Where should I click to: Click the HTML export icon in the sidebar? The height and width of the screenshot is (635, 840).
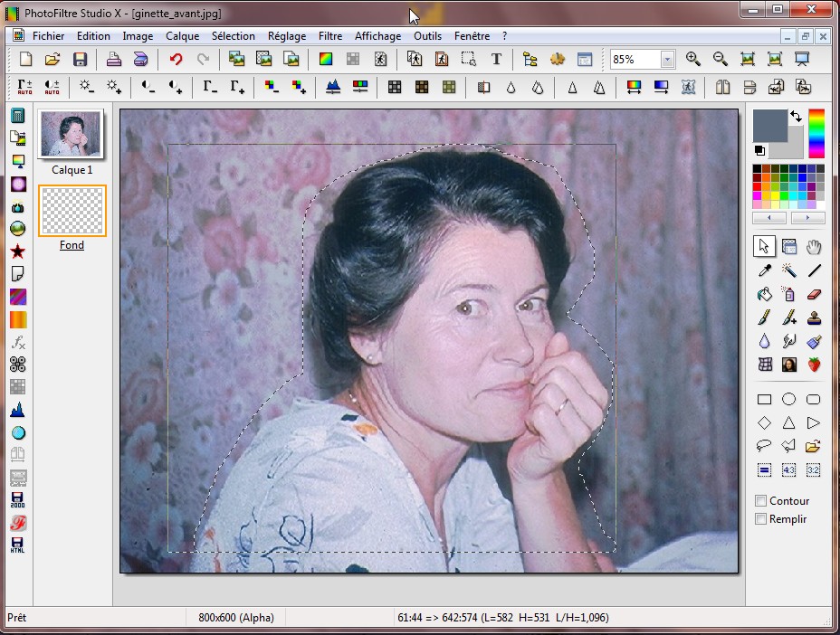tap(18, 545)
